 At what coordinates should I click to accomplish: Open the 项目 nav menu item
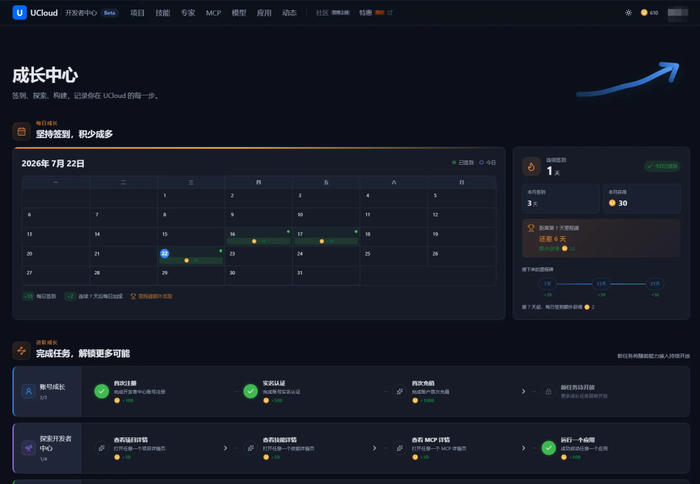point(138,13)
